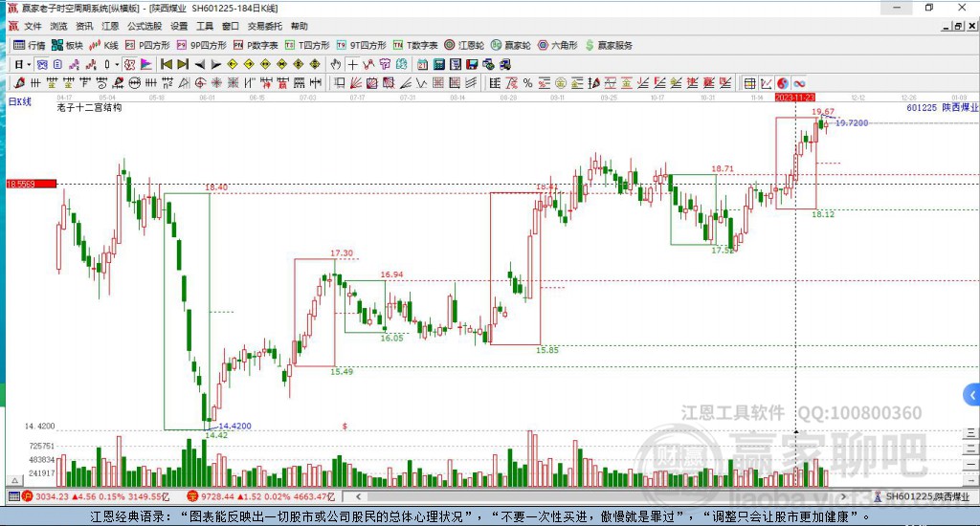Open the 六角形 hexagon tool

coord(558,45)
